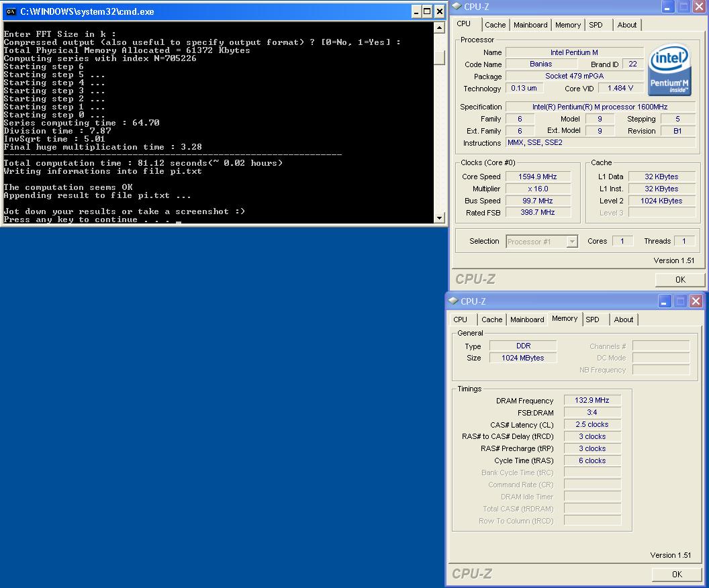Click the Package value 'Socket 479 mPGA'
This screenshot has height=588, width=709.
(x=574, y=76)
